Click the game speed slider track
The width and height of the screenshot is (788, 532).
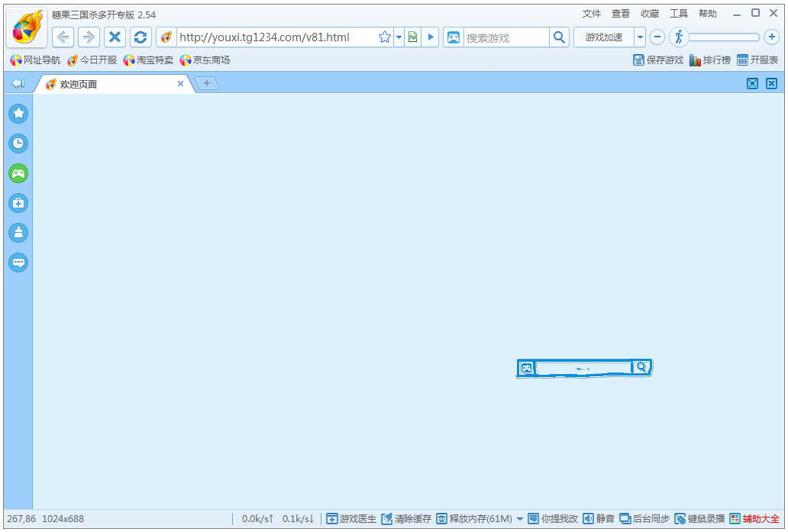tap(724, 37)
